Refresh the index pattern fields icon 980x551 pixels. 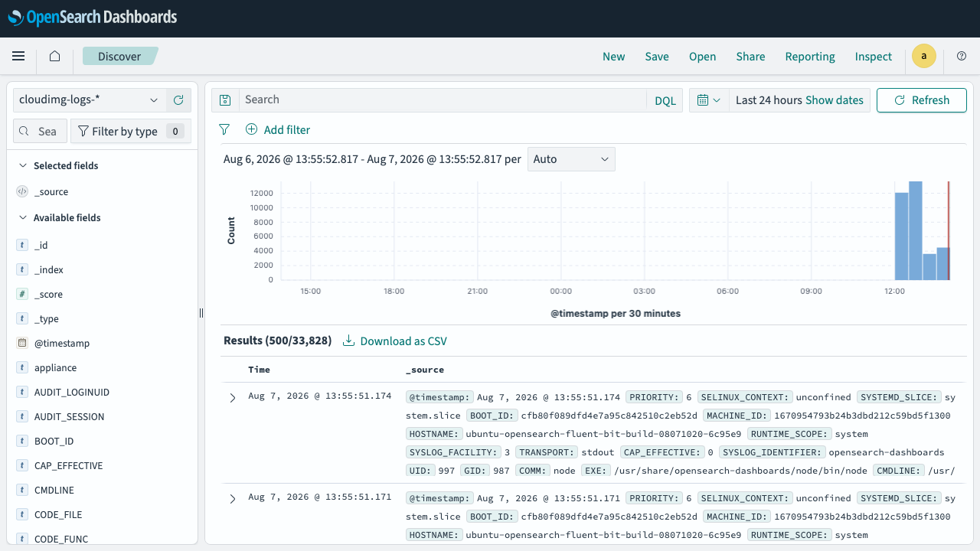click(x=178, y=100)
